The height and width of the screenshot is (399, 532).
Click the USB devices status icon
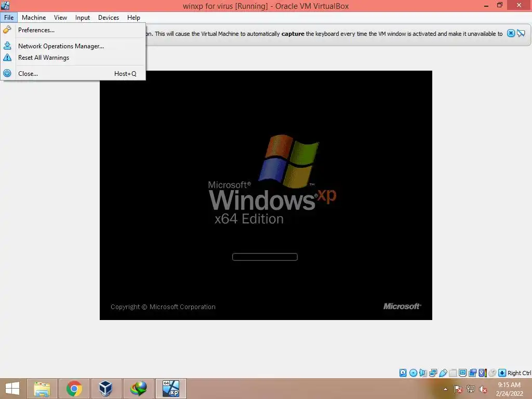(x=443, y=373)
